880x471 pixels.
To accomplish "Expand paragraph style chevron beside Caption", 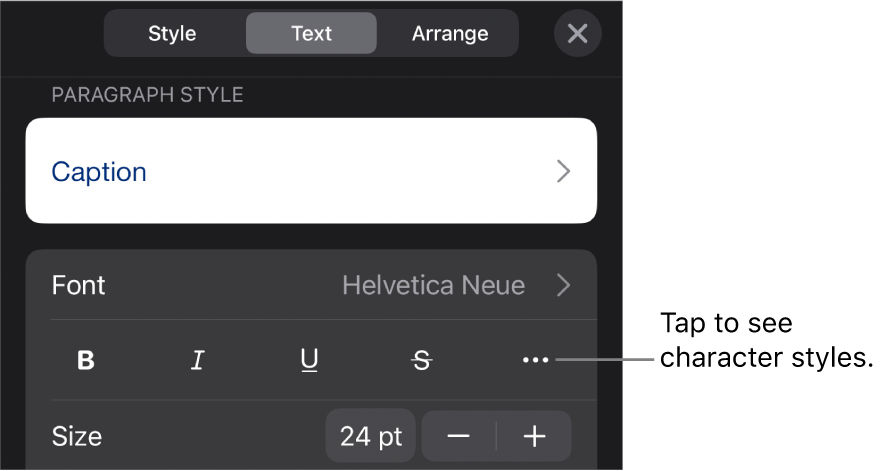I will coord(564,172).
